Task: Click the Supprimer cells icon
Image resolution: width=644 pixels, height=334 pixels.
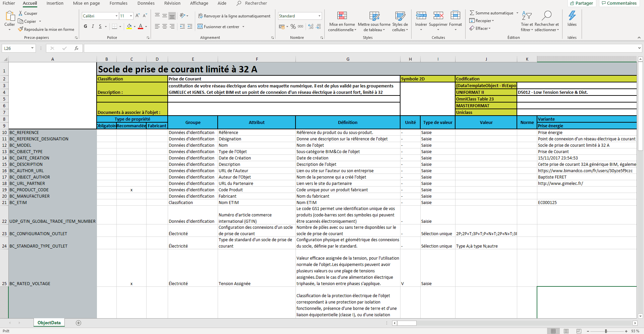Action: tap(438, 15)
